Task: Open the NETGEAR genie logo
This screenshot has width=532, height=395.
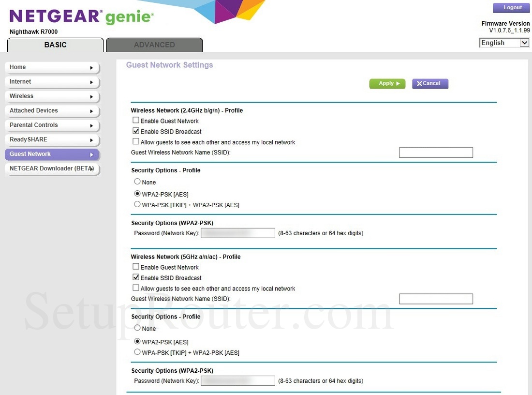Action: coord(81,16)
